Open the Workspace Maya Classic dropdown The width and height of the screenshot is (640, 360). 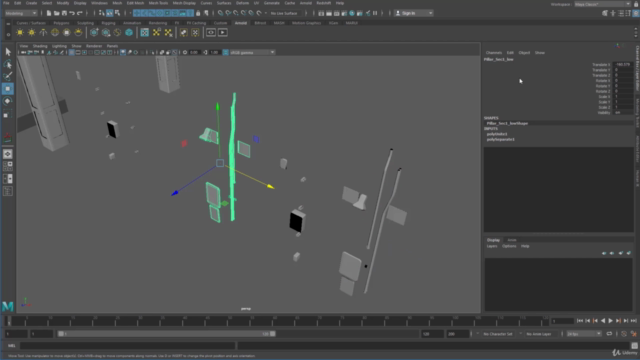[x=602, y=4]
